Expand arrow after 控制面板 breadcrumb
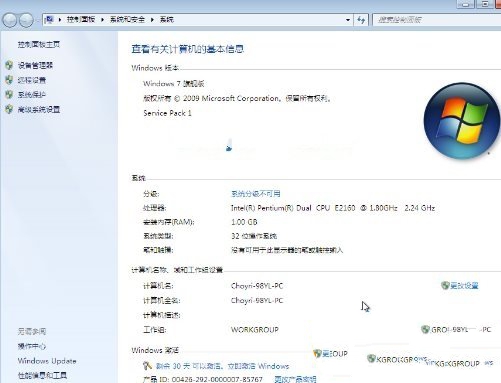This screenshot has width=501, height=383. tap(102, 20)
